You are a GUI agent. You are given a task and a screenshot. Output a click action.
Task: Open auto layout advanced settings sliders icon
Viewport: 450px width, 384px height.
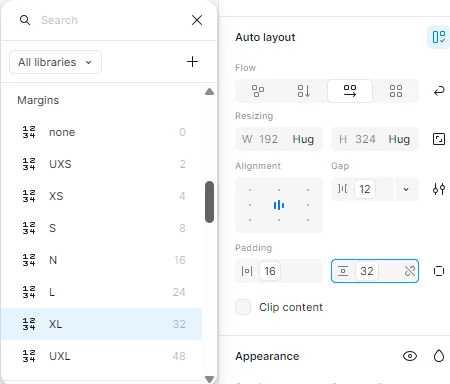pyautogui.click(x=439, y=189)
